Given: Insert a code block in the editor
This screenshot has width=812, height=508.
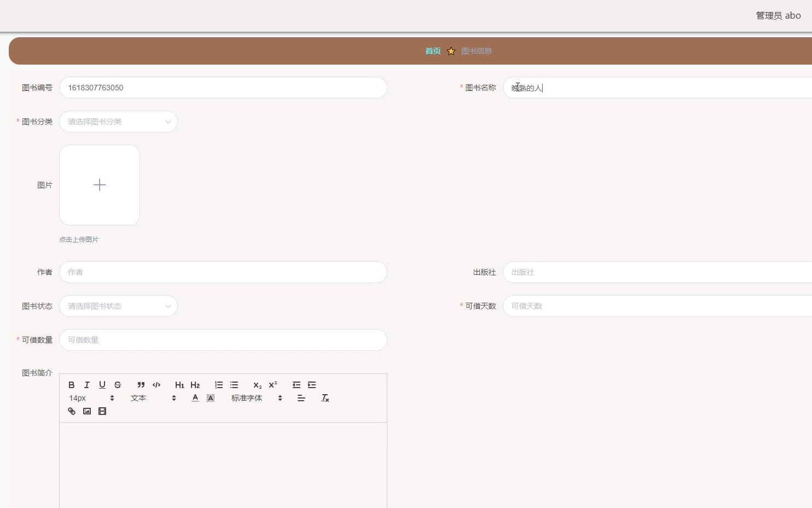Looking at the screenshot, I should click(156, 385).
